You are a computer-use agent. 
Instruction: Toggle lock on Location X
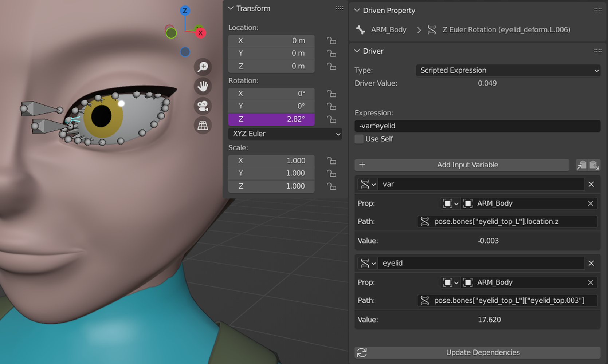(x=331, y=41)
